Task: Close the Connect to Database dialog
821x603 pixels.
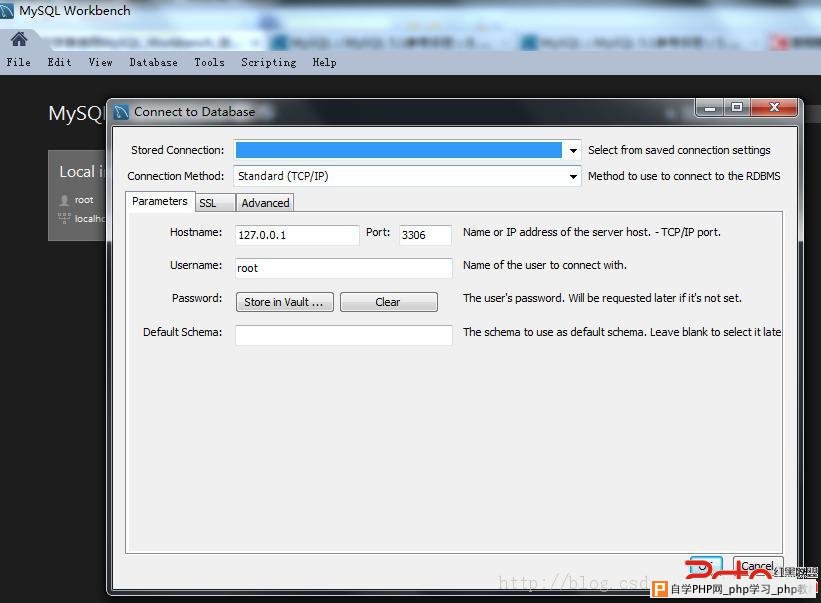Action: tap(774, 108)
